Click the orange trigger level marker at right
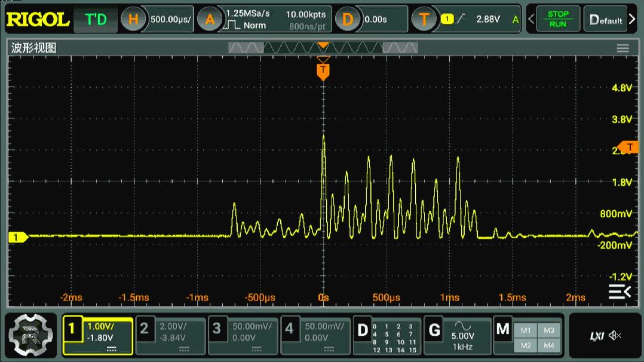644x362 pixels. point(629,146)
